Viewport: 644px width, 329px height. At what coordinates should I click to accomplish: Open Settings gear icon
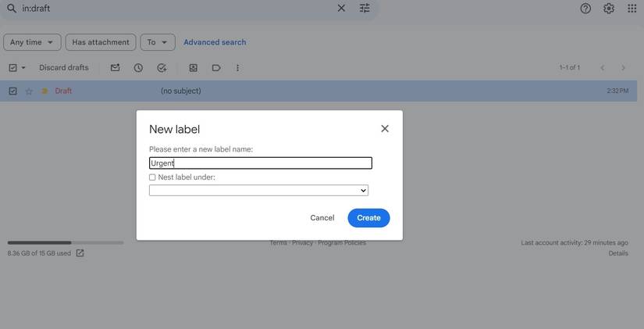pos(609,9)
